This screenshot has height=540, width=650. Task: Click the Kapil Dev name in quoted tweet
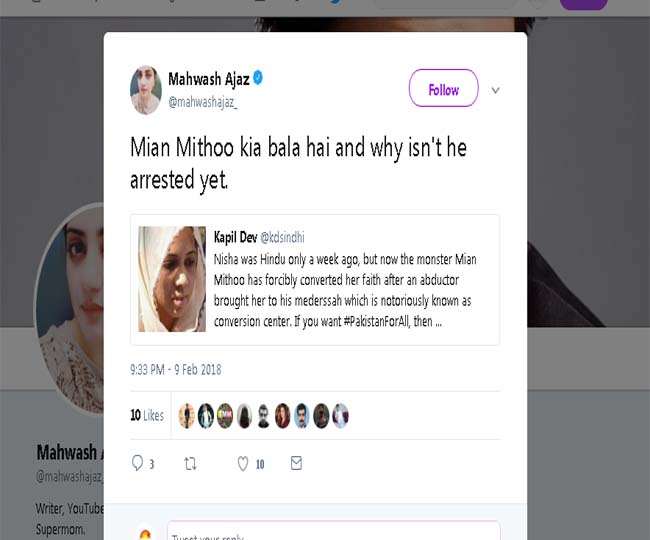click(x=235, y=238)
